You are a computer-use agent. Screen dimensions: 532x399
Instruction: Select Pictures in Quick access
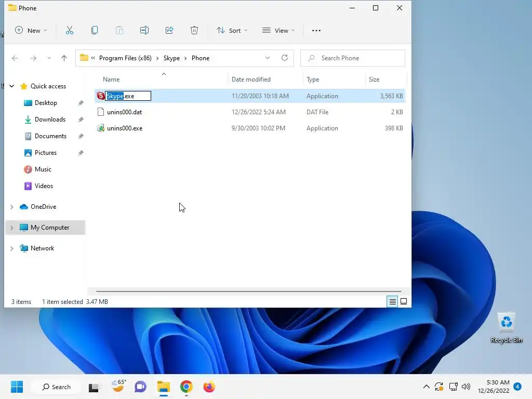(x=46, y=153)
